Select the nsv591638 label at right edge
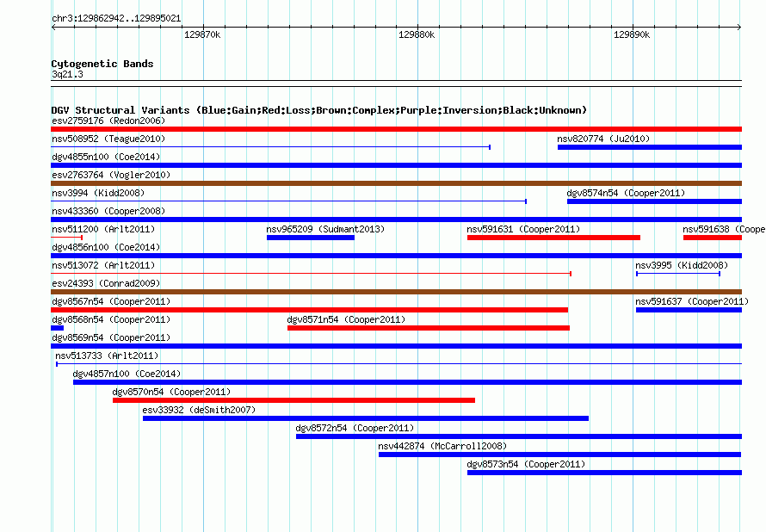Viewport: 766px width, 532px height. [724, 229]
